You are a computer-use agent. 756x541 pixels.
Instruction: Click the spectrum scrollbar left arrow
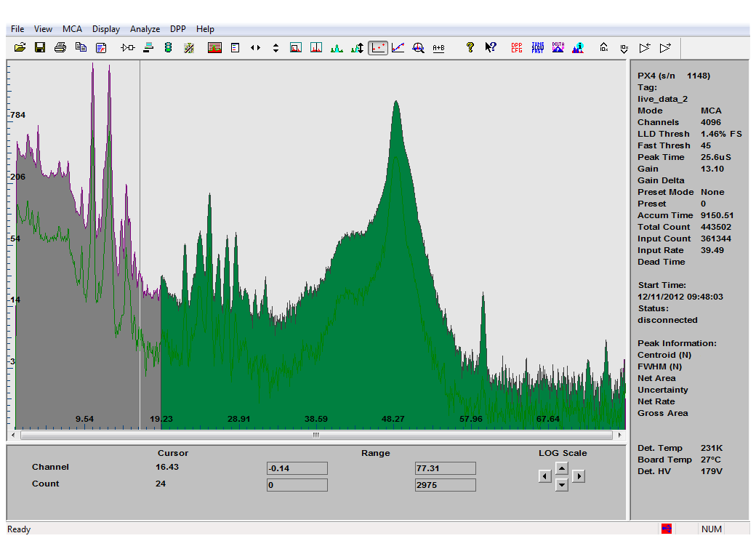click(x=14, y=435)
